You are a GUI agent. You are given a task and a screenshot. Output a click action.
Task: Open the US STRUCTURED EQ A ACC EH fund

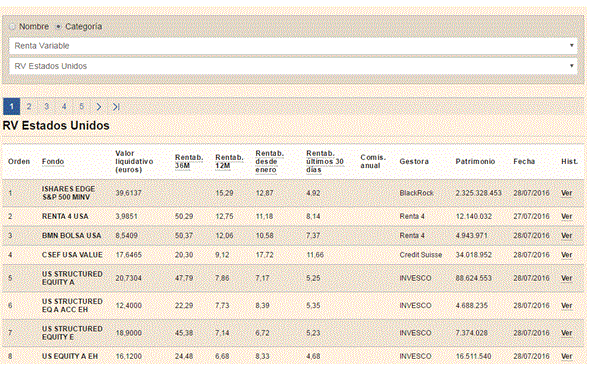(72, 306)
